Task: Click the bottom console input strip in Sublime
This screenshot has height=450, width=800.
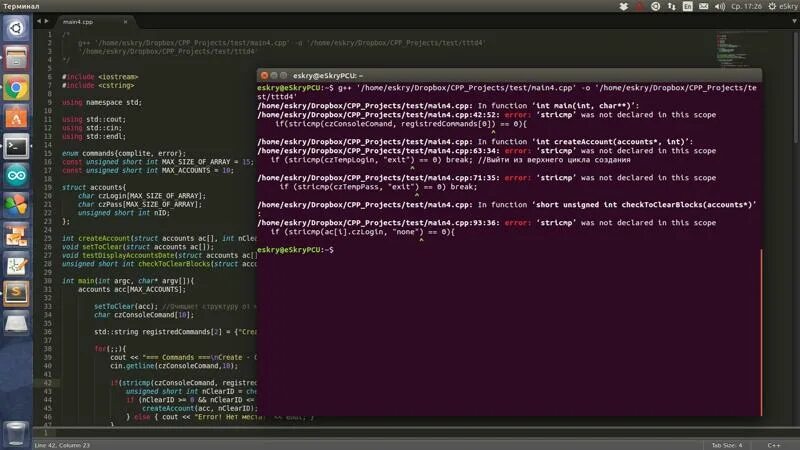Action: 416,433
